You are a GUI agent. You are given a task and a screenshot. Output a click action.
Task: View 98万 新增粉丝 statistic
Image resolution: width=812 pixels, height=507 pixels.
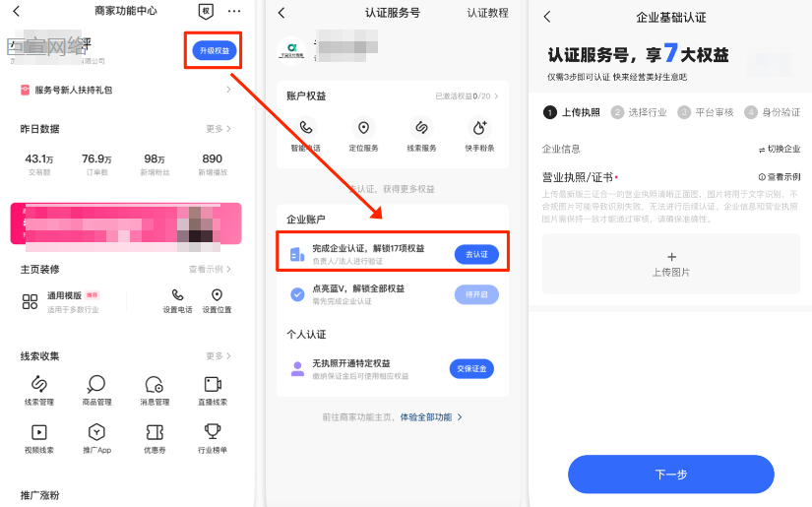pos(155,164)
